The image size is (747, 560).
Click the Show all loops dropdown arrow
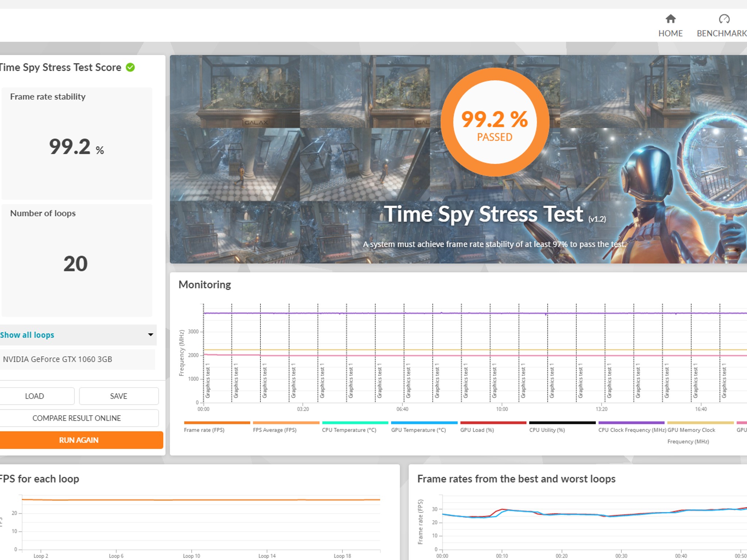click(150, 335)
